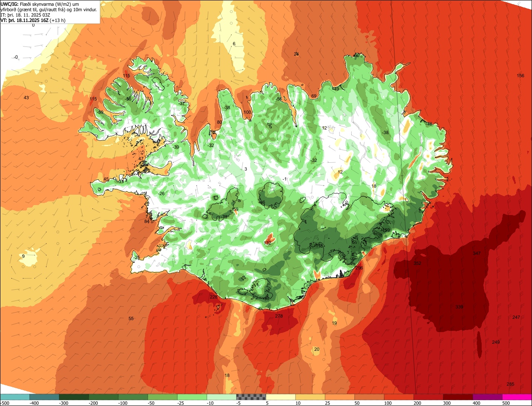This screenshot has height=406, width=532.
Task: Click the 49 value near the northeast coast
Action: [x=337, y=89]
